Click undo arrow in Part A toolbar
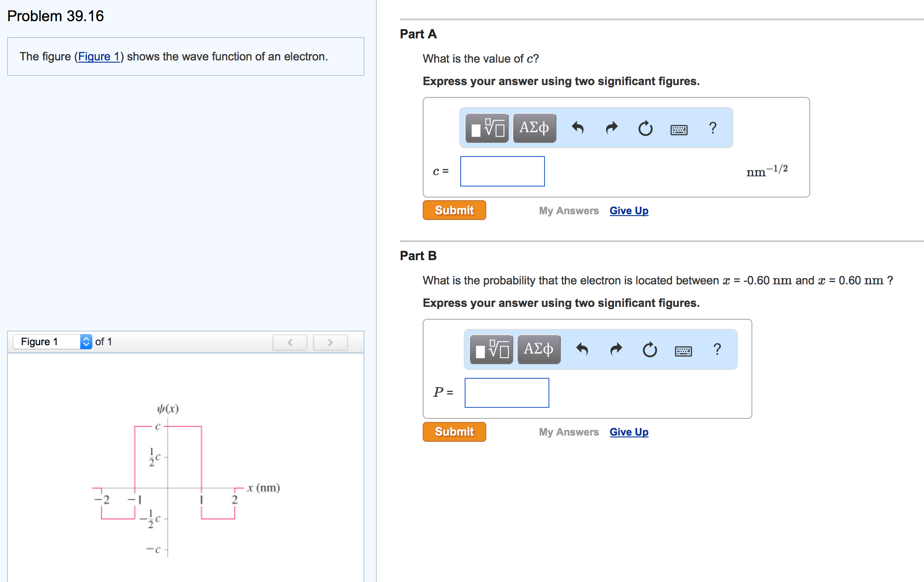The width and height of the screenshot is (924, 582). [578, 128]
